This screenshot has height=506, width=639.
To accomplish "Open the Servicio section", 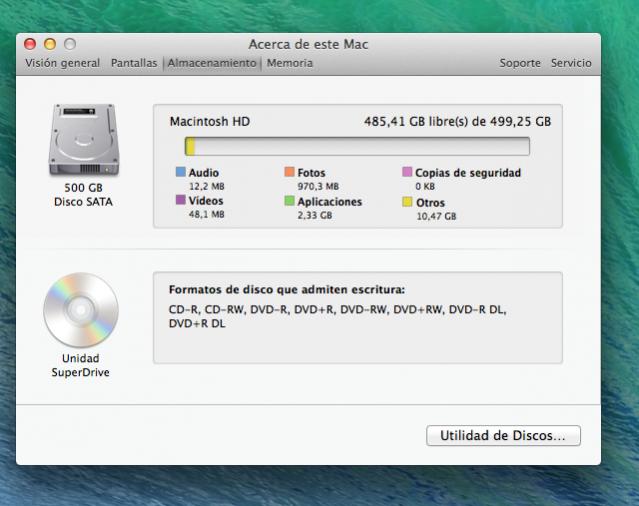I will [571, 63].
